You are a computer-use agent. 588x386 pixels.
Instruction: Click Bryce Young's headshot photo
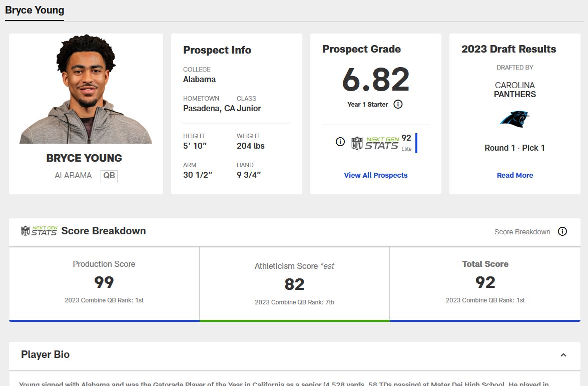[86, 90]
